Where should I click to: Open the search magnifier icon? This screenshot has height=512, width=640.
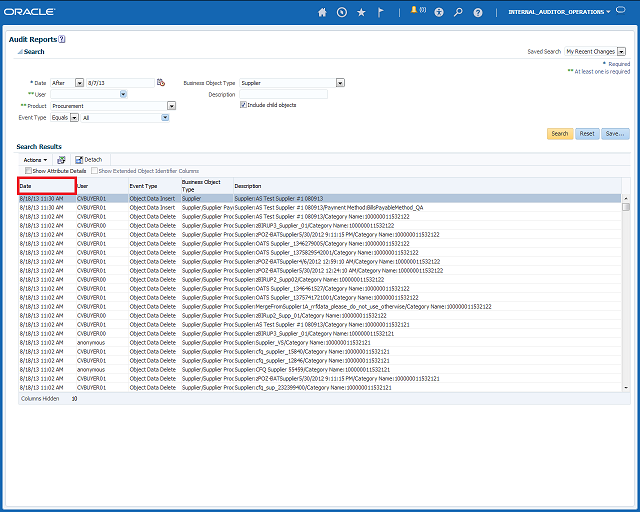[458, 12]
